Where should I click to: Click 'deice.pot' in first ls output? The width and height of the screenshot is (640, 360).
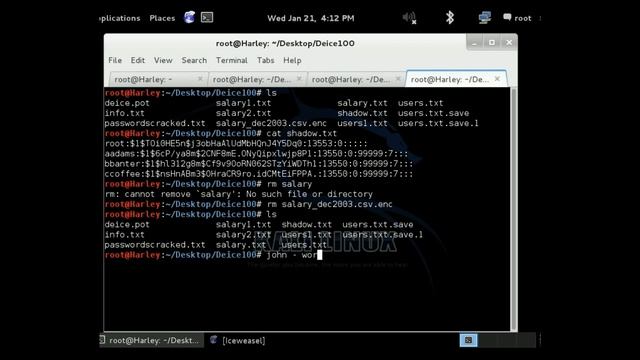[x=127, y=103]
